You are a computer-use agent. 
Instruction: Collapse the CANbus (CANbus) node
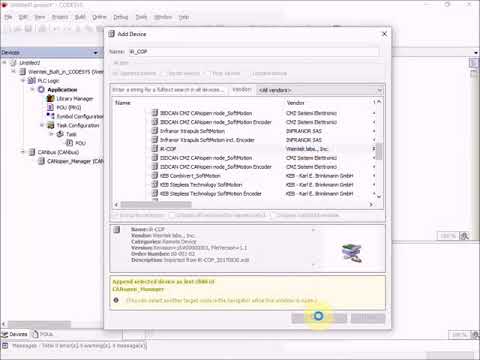[23, 152]
